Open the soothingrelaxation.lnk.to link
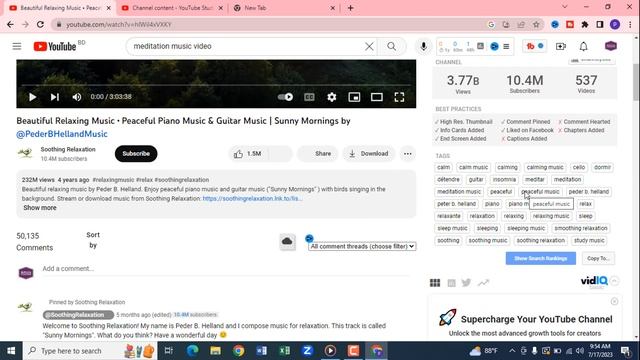Screen dimensions: 640x360 pyautogui.click(x=252, y=198)
